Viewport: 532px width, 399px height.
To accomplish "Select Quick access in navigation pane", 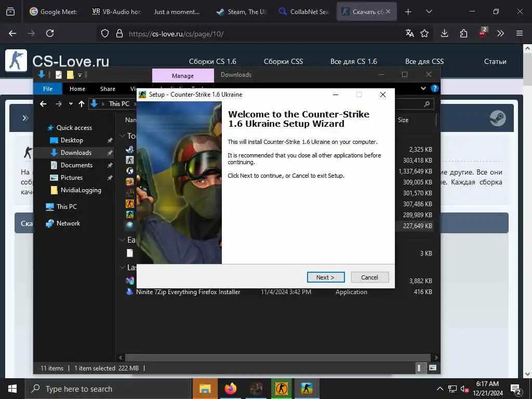I will click(x=74, y=128).
